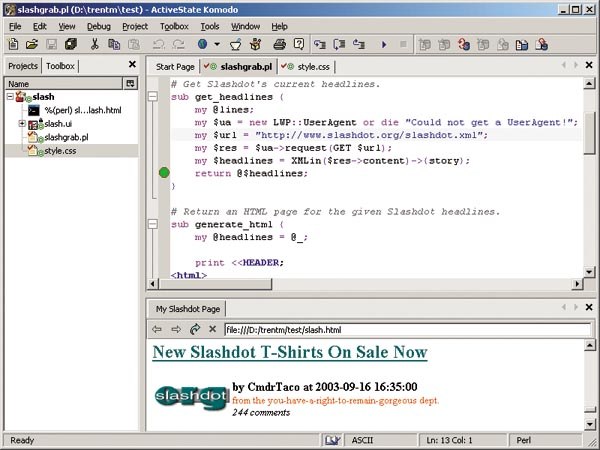
Task: Select slash.ui in project tree
Action: pos(58,124)
